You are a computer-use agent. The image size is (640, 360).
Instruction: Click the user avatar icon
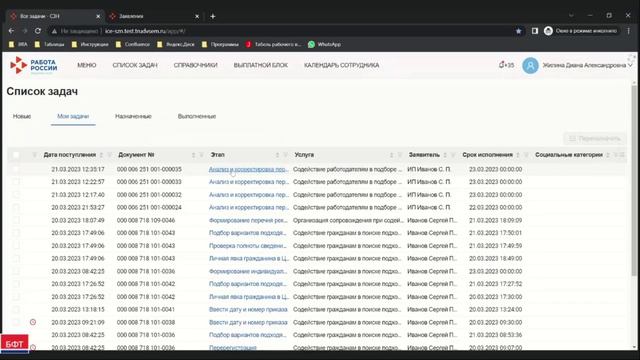tap(530, 65)
